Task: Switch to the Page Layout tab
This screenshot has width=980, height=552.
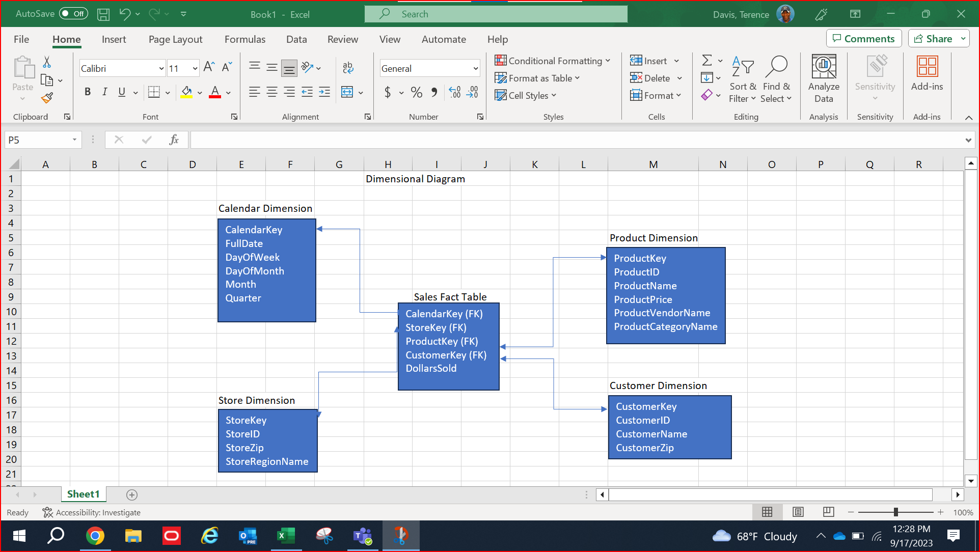Action: [x=175, y=39]
